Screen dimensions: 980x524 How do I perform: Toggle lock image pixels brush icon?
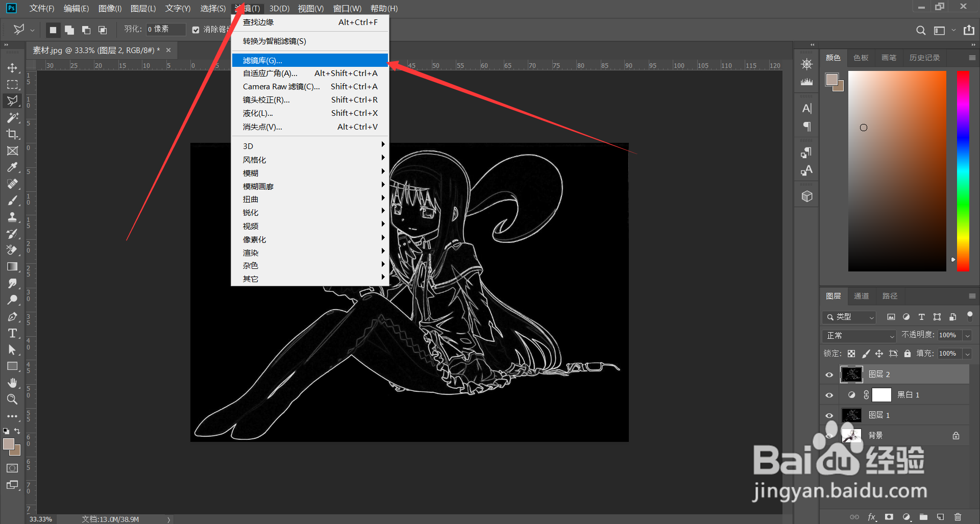(866, 354)
